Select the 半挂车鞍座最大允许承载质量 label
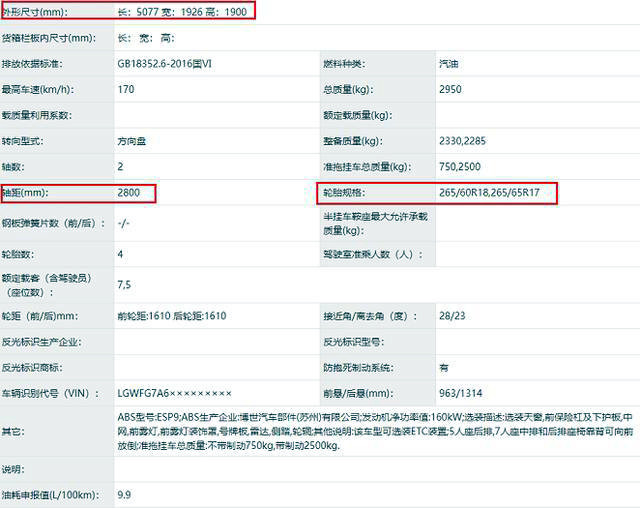Image resolution: width=640 pixels, height=508 pixels. 376,223
